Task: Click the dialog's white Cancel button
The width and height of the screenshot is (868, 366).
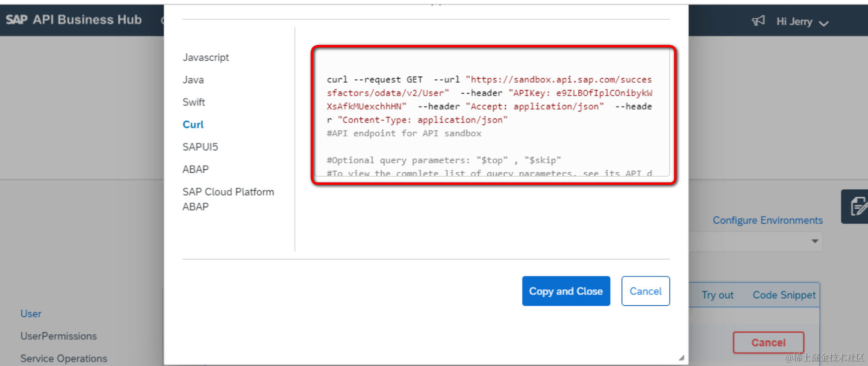Action: coord(646,291)
